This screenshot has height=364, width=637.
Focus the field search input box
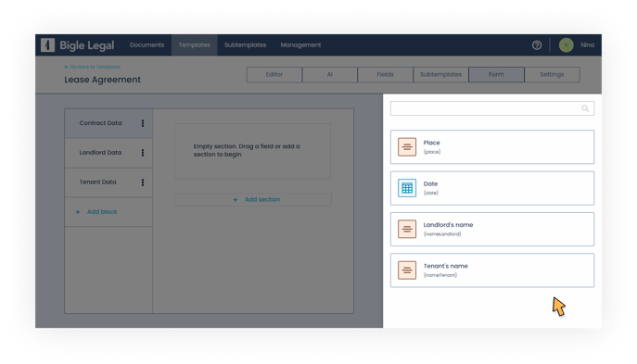pos(492,108)
